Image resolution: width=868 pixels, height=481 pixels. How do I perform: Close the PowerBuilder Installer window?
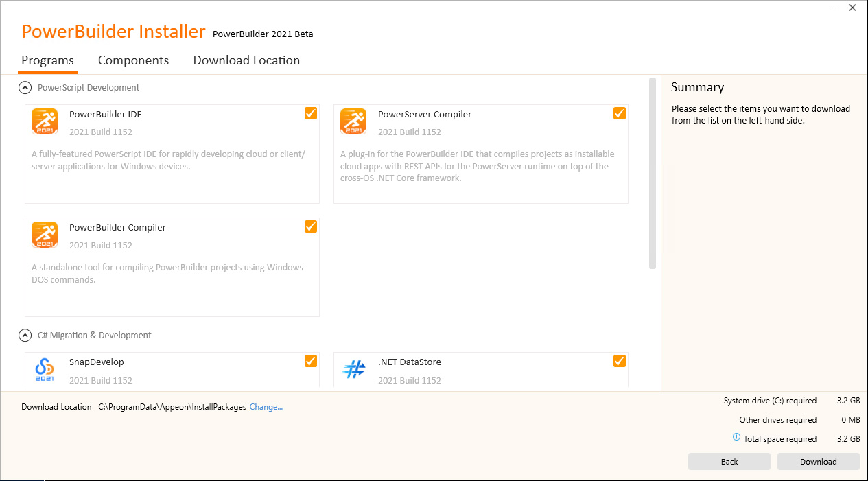pyautogui.click(x=852, y=8)
